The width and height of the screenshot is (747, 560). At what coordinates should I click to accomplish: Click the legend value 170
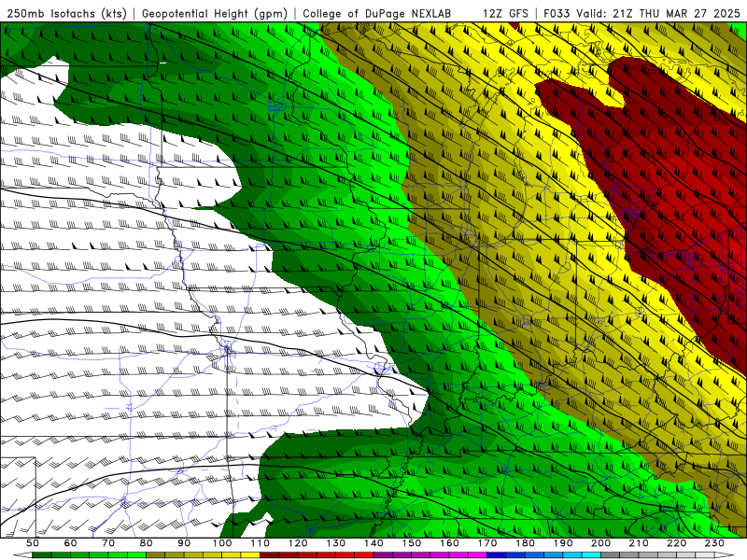[x=487, y=543]
